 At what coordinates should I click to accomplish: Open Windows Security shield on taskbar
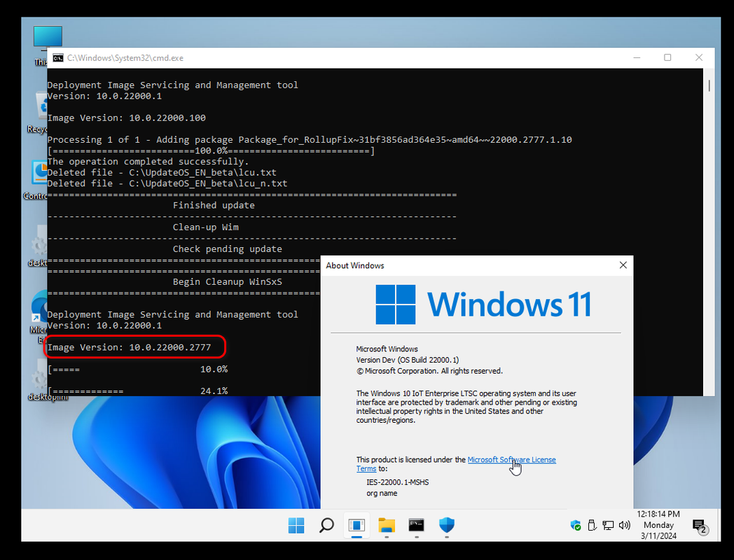pos(447,525)
